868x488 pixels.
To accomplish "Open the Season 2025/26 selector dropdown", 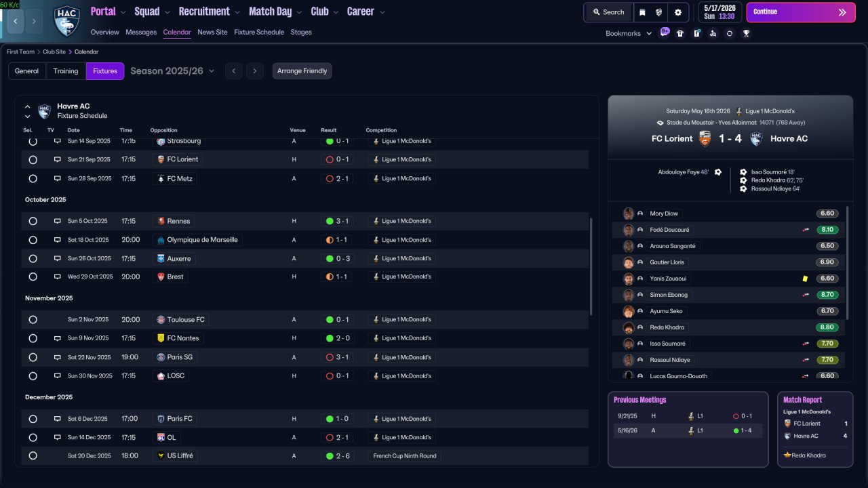I will [172, 71].
